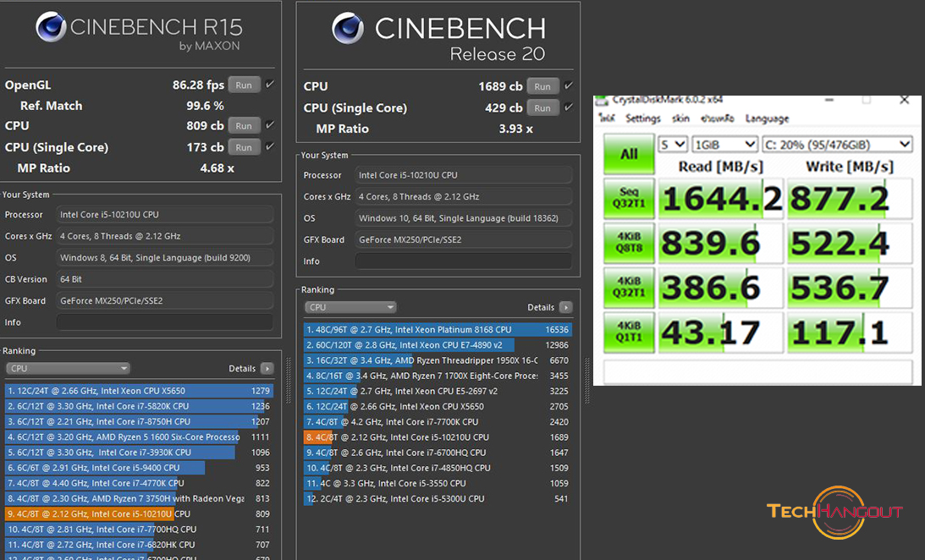Grab the splitter handle beside R20 ranking
This screenshot has height=560, width=925.
click(587, 381)
